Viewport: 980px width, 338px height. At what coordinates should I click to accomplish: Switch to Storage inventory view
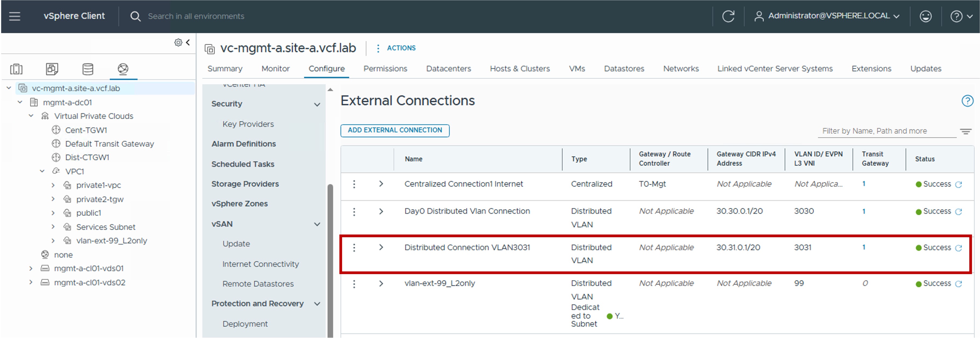pos(88,69)
